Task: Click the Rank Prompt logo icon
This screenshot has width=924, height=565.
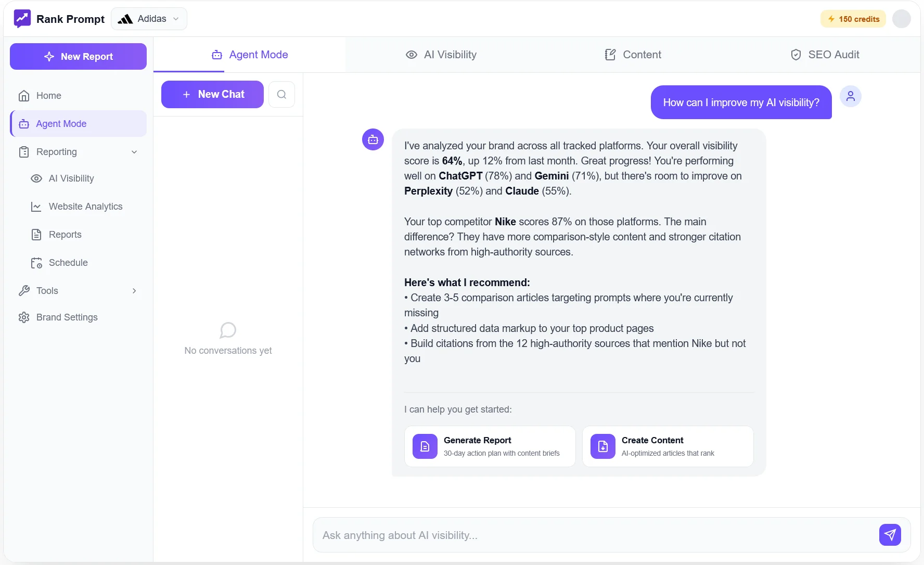Action: (x=22, y=18)
